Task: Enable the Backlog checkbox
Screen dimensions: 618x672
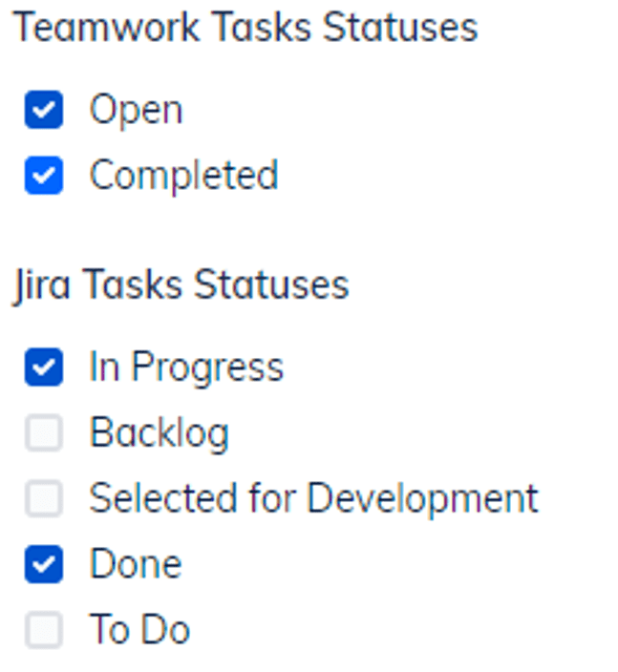Action: [x=44, y=434]
